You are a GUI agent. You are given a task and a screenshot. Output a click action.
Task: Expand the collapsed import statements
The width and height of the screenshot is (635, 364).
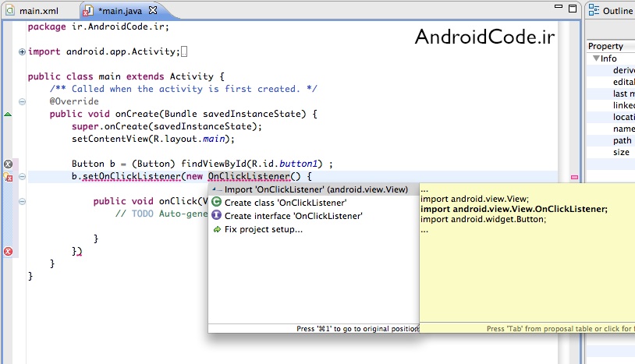pos(22,52)
